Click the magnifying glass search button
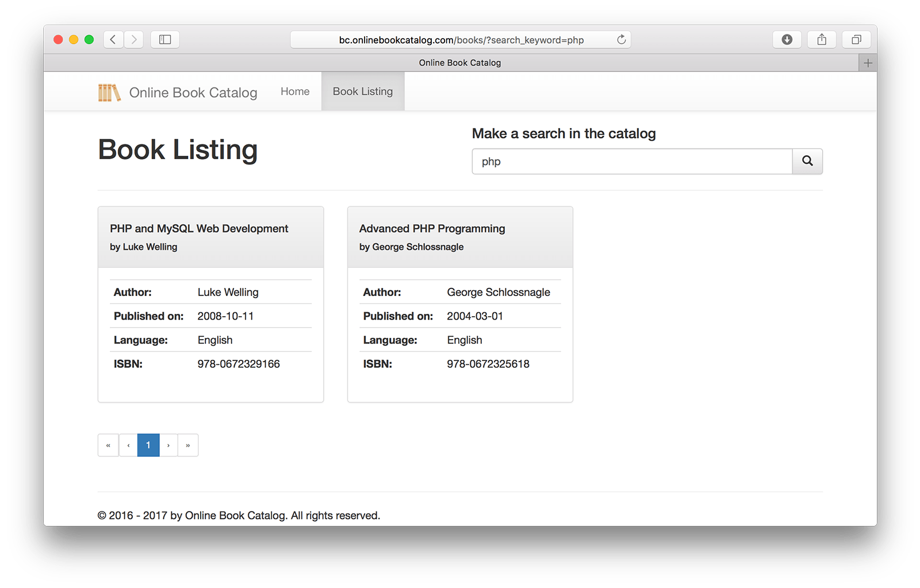 [807, 162]
